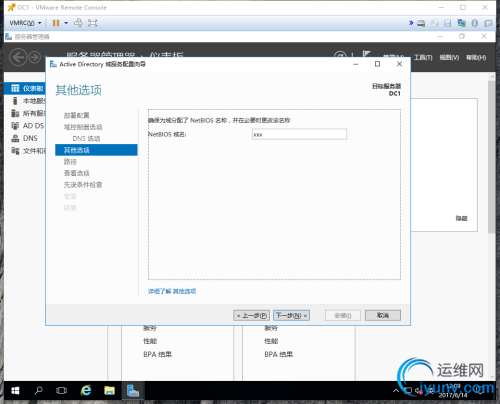This screenshot has height=404, width=500.
Task: Select the highlighted 其他选项 wizard step
Action: coord(96,150)
